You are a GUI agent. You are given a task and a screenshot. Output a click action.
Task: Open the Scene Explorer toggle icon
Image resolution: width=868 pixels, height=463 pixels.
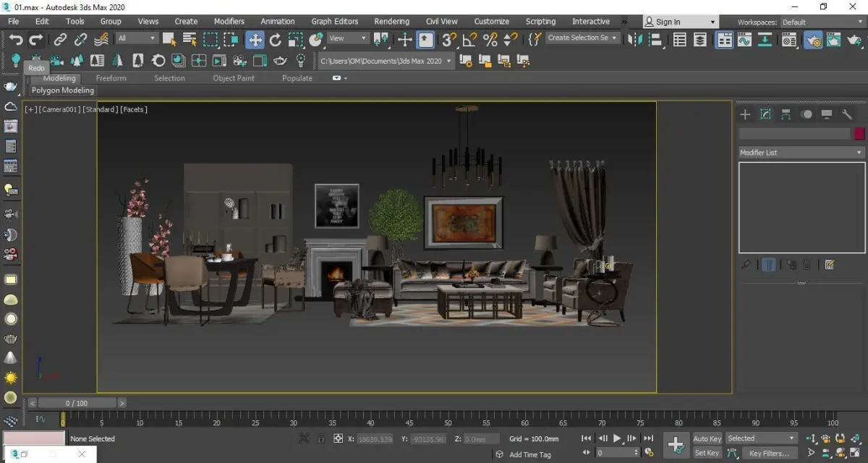pyautogui.click(x=680, y=40)
